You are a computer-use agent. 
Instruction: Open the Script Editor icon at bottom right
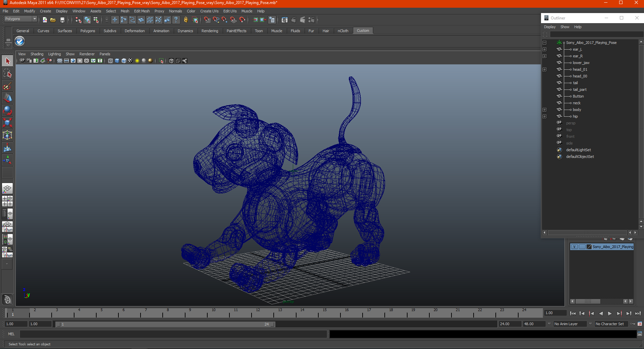[x=640, y=334]
